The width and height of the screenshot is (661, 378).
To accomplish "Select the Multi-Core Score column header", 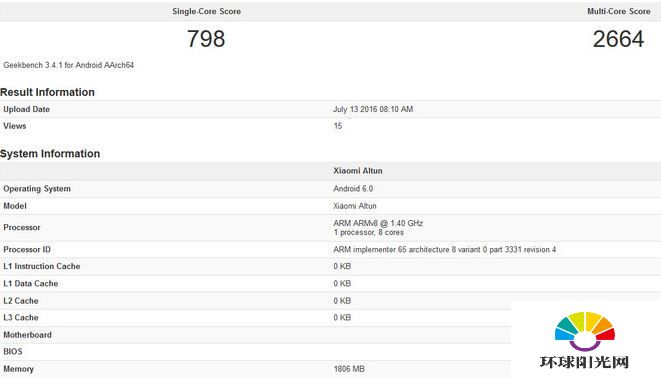I will tap(618, 11).
